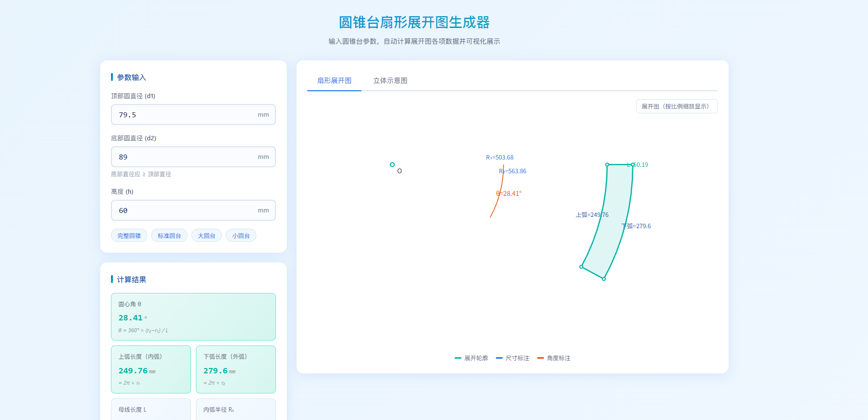The width and height of the screenshot is (868, 420).
Task: Switch to the 扇形展开图 tab
Action: pyautogui.click(x=334, y=80)
